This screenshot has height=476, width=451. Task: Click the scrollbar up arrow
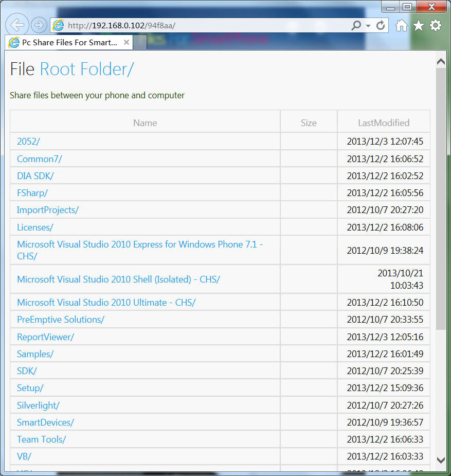(441, 62)
